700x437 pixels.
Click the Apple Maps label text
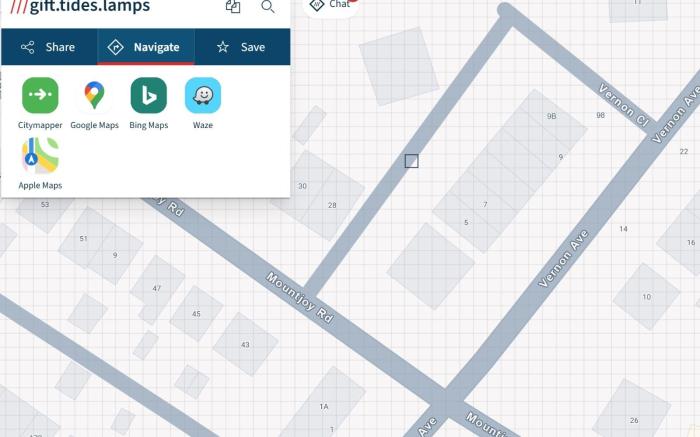(x=40, y=185)
